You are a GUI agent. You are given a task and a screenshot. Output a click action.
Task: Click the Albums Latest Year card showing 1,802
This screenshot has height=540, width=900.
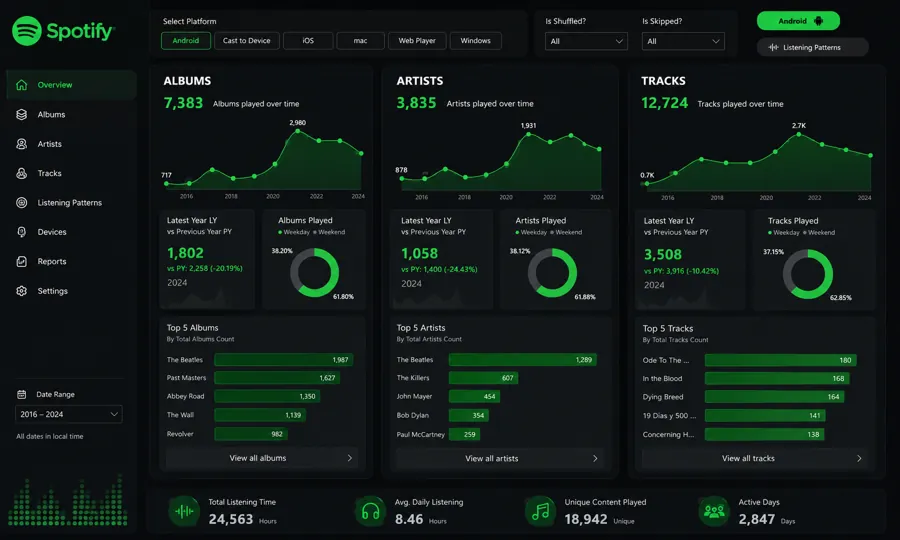click(x=207, y=259)
